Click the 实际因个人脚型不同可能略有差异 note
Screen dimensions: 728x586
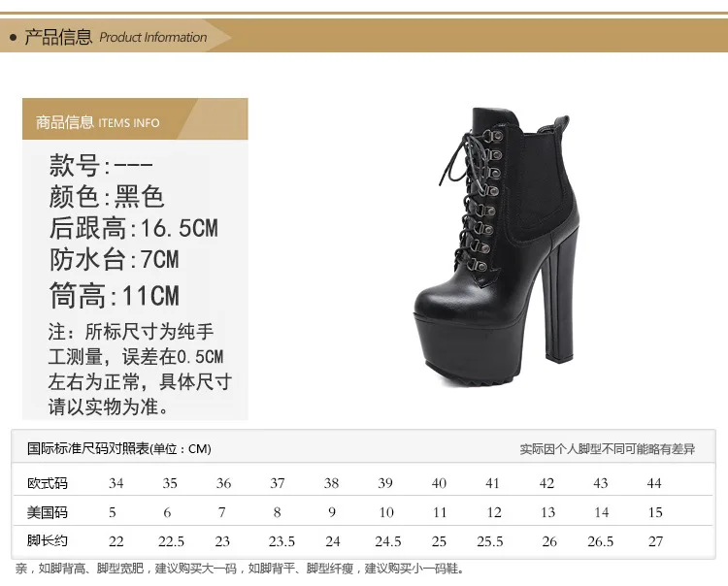pos(608,448)
